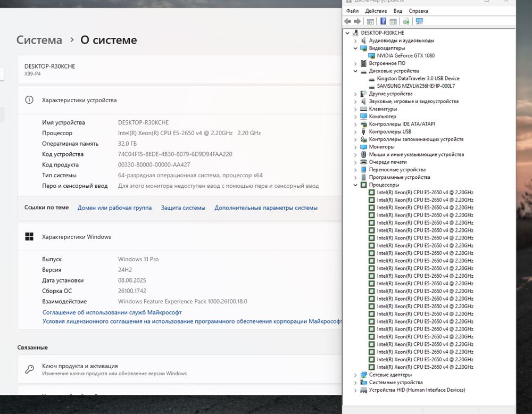
Task: Go back to Система breadcrumb in Settings
Action: [39, 40]
